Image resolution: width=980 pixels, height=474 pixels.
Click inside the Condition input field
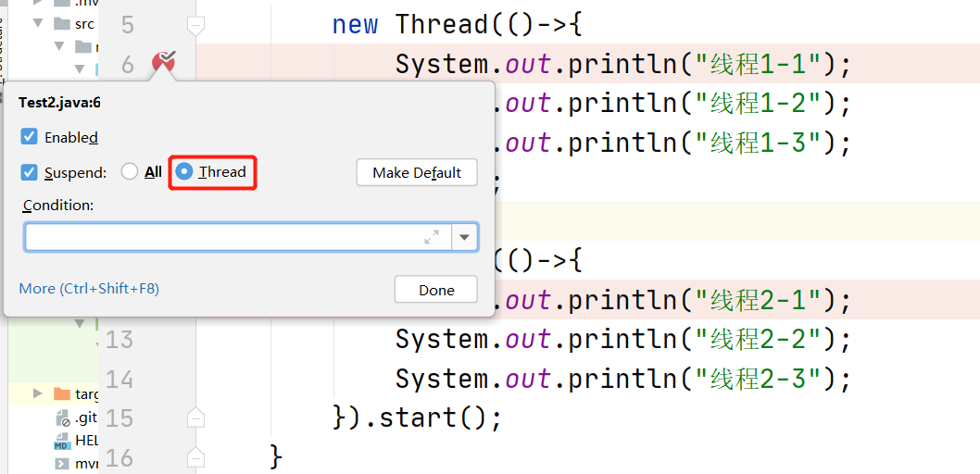pos(222,237)
